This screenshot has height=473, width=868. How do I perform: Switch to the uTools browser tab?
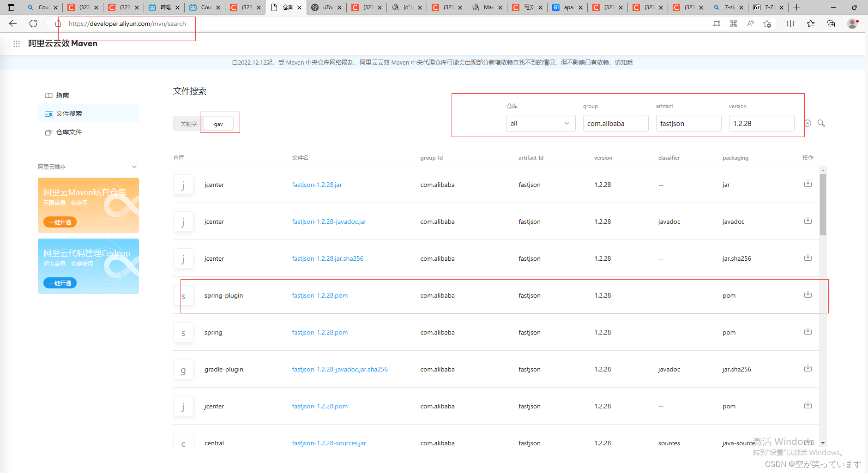326,7
